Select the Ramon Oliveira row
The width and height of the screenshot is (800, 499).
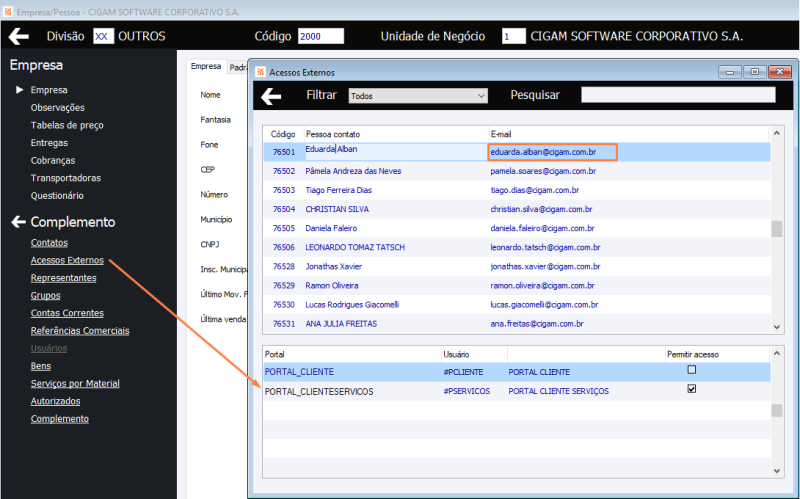click(517, 286)
